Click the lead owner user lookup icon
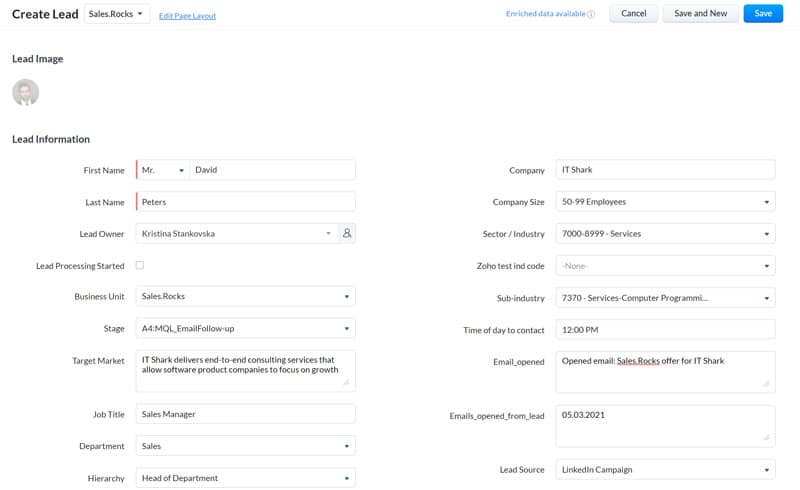Image resolution: width=800 pixels, height=490 pixels. point(347,233)
